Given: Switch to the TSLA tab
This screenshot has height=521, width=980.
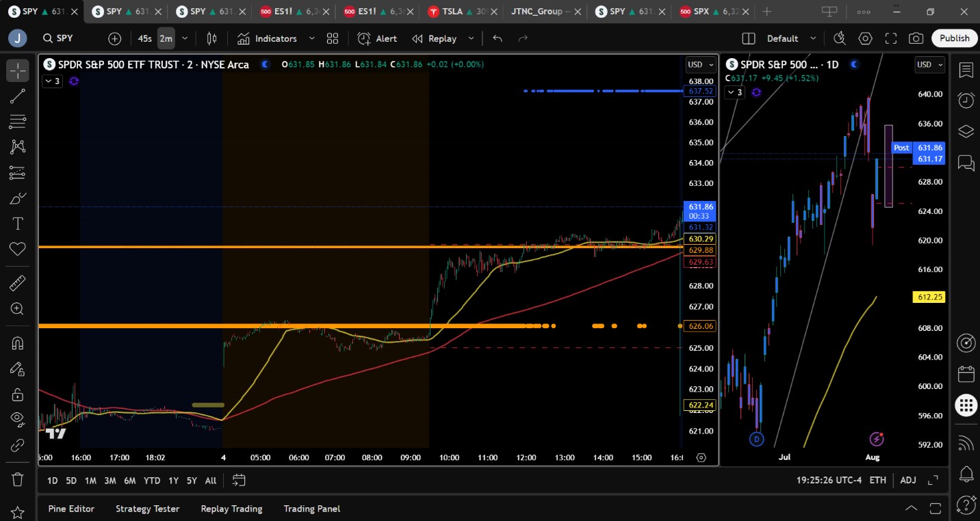Looking at the screenshot, I should point(461,12).
